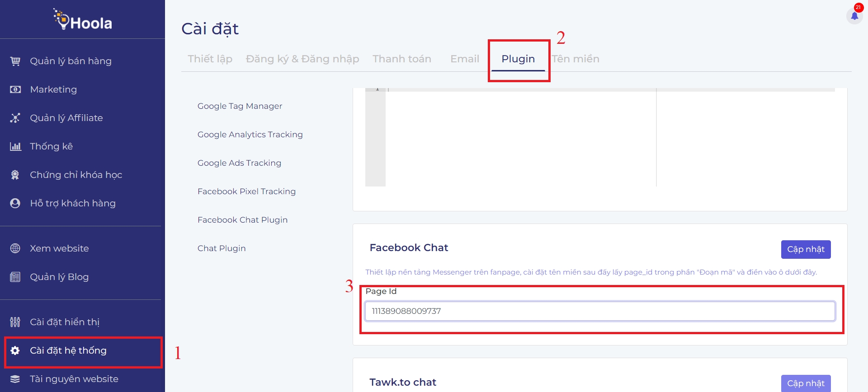Click the Quản lý Blog newspaper icon
868x392 pixels.
[x=15, y=277]
